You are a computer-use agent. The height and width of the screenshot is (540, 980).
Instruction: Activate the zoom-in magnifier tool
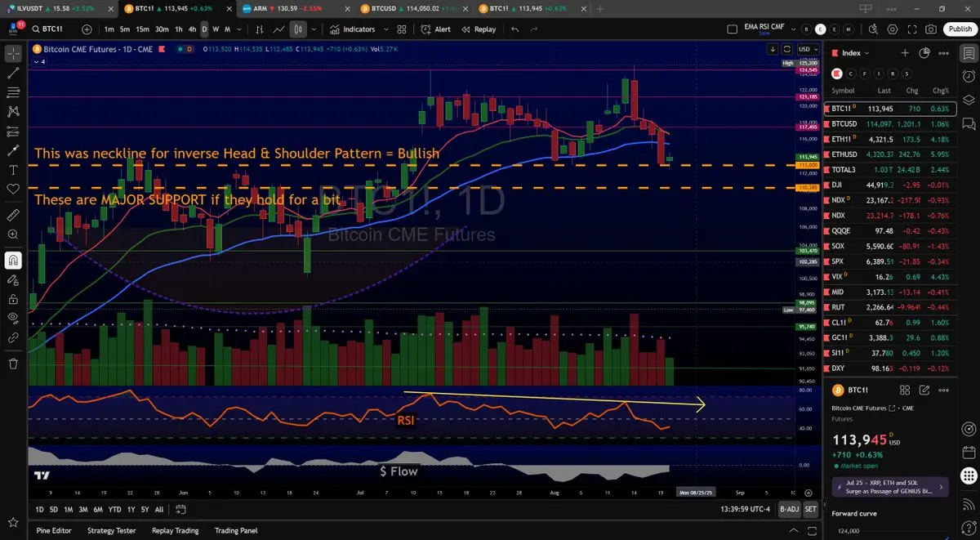tap(13, 234)
